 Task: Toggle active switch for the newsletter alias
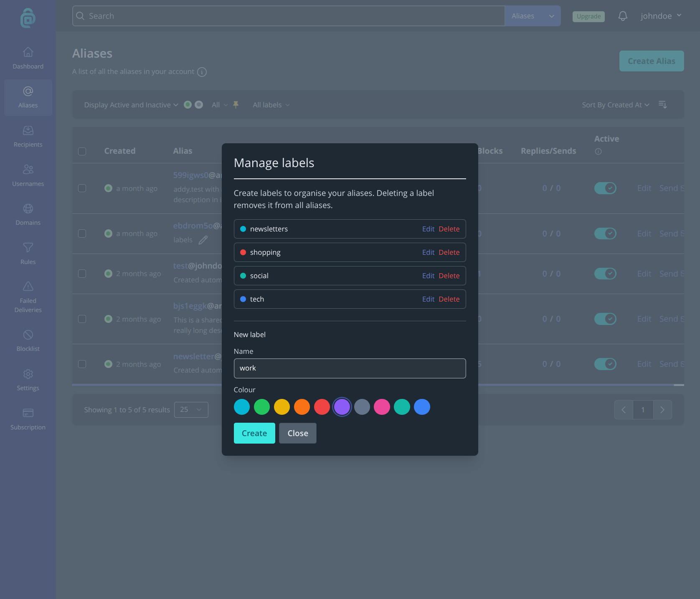pyautogui.click(x=605, y=364)
